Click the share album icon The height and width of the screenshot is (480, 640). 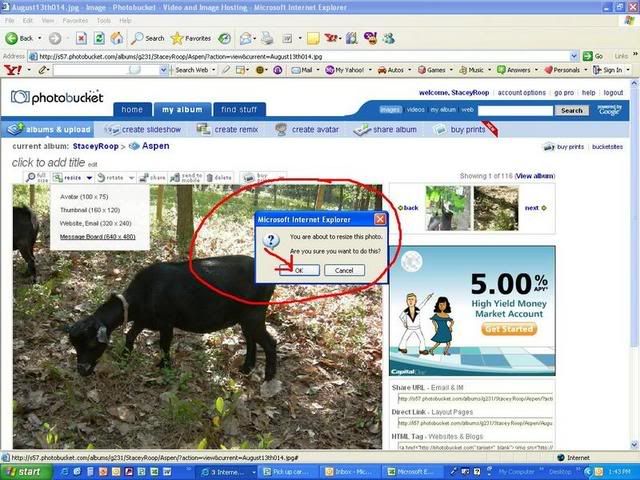pyautogui.click(x=360, y=129)
